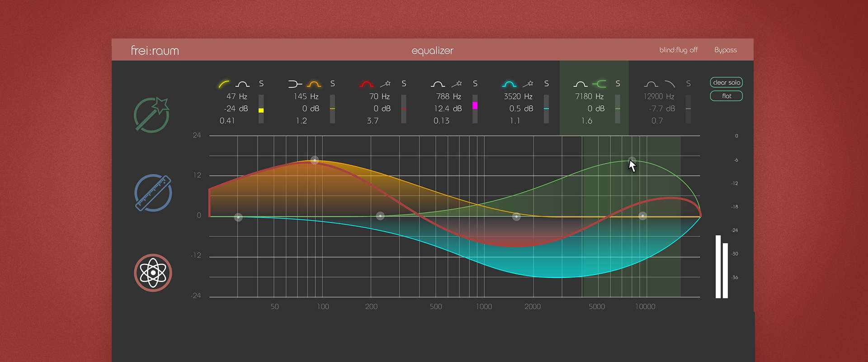This screenshot has height=362, width=868.
Task: Click the -24 dB gain value
Action: coord(236,109)
